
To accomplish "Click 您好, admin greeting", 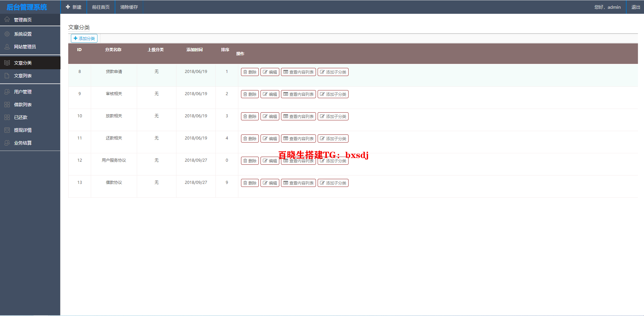I will pos(607,7).
